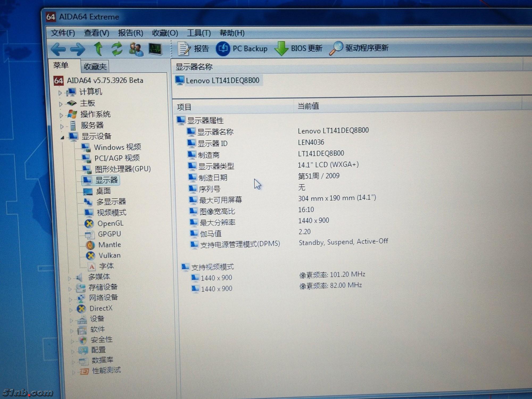Screen dimensions: 532x399
Task: Open the 文件(F) menu
Action: pos(63,33)
